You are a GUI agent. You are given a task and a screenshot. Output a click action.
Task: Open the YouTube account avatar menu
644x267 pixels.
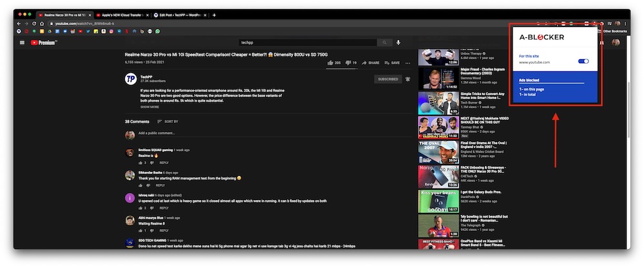tap(615, 42)
